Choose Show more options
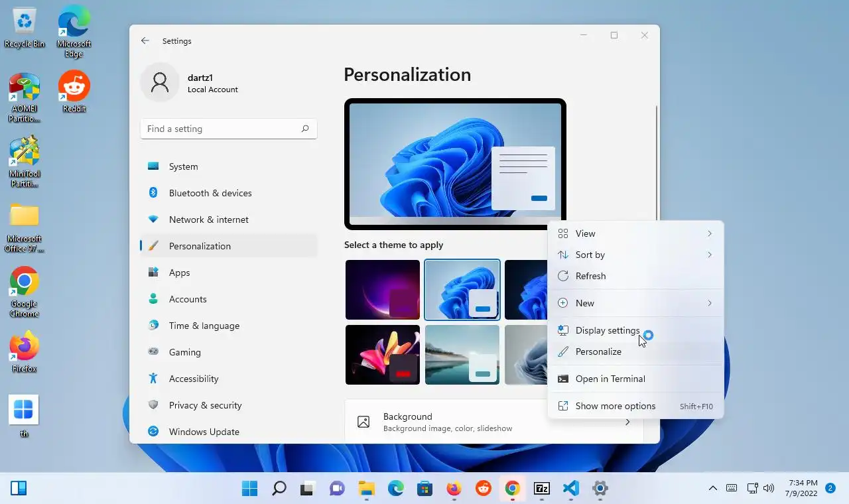This screenshot has height=504, width=849. (x=635, y=406)
